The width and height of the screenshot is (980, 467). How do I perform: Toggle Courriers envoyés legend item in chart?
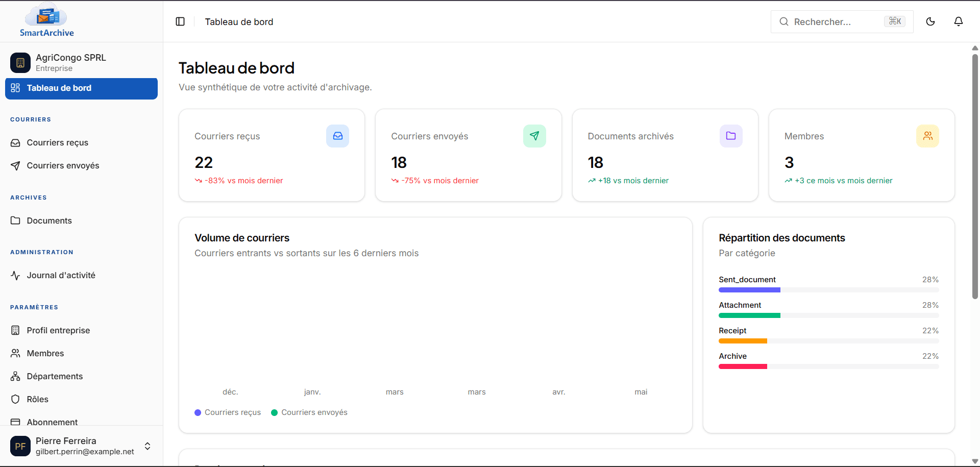pyautogui.click(x=309, y=412)
